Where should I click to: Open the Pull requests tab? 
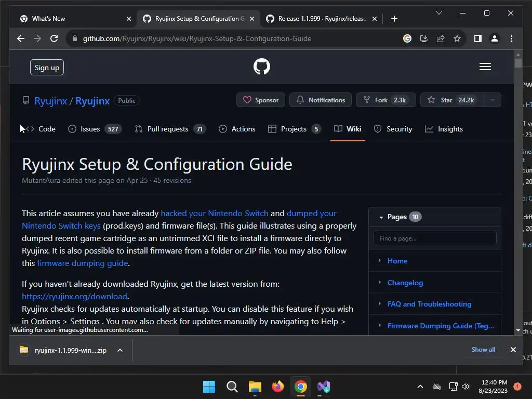(x=170, y=129)
